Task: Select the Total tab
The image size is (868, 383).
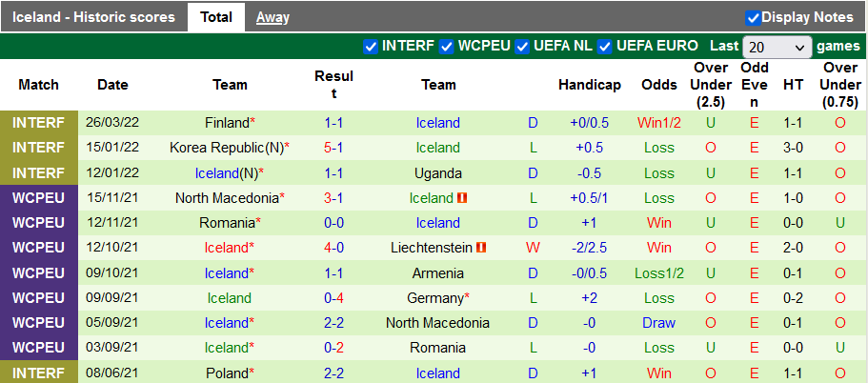Action: pos(216,17)
